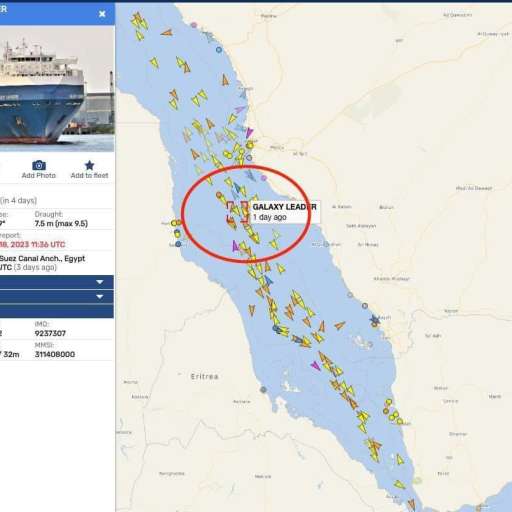Expand the first blue collapsed section

(x=57, y=282)
